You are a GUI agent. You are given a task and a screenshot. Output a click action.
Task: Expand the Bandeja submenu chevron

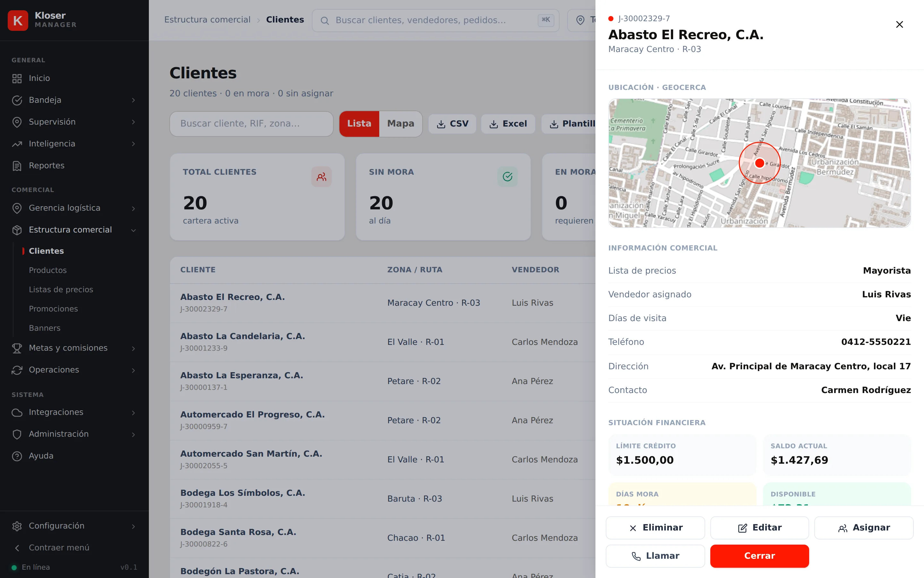coord(133,100)
